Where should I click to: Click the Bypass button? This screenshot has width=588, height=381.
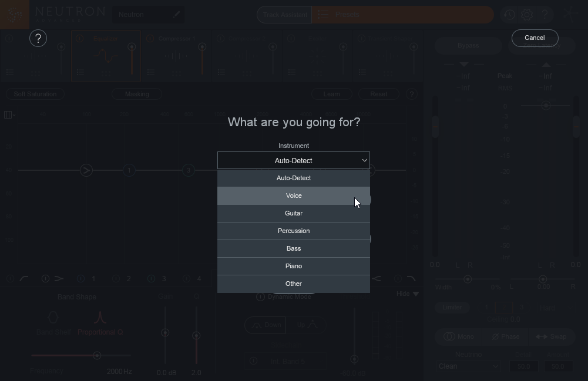(x=468, y=45)
